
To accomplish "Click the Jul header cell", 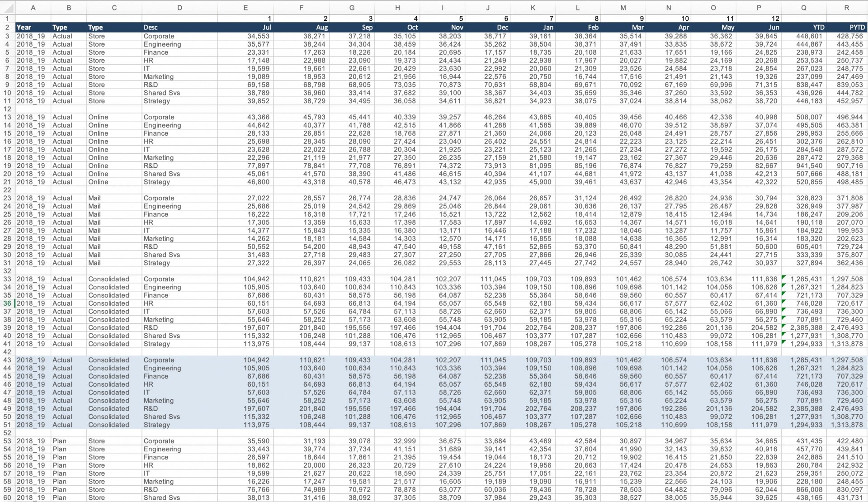I will coord(245,28).
